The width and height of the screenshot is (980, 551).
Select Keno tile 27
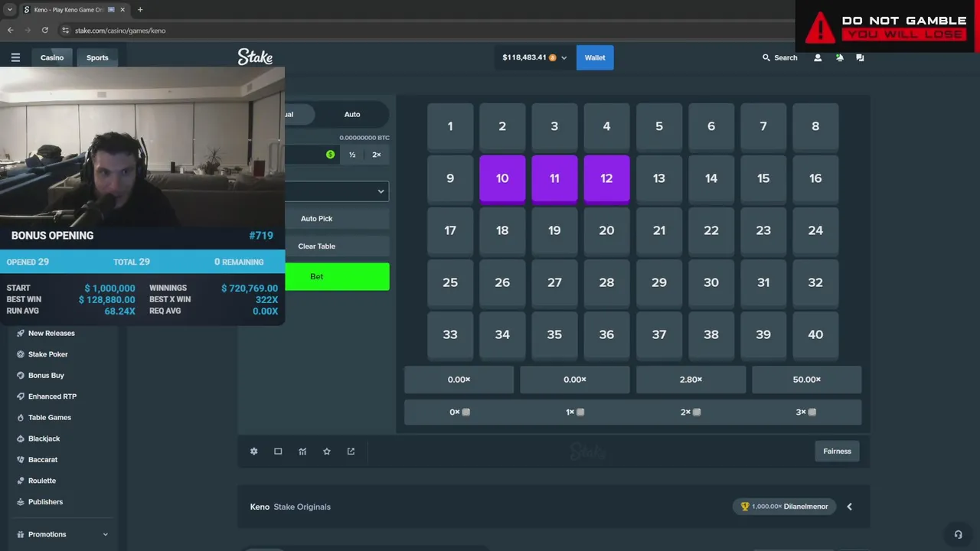point(554,282)
